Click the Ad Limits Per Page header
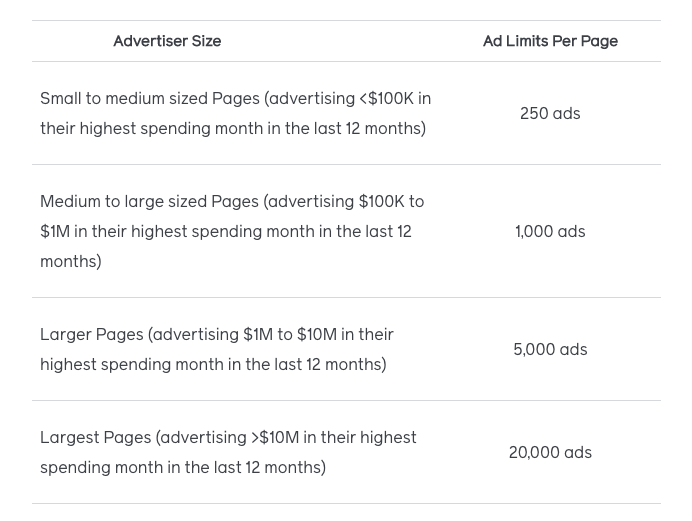The height and width of the screenshot is (521, 692). point(550,41)
